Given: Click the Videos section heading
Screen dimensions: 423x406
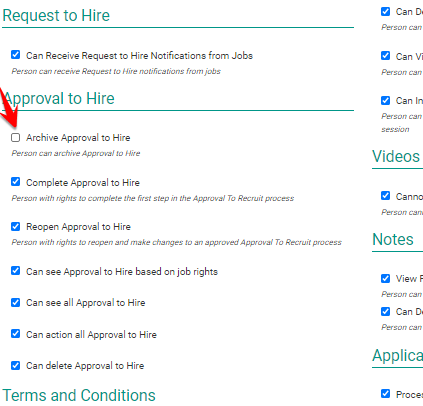Looking at the screenshot, I should click(x=396, y=156).
